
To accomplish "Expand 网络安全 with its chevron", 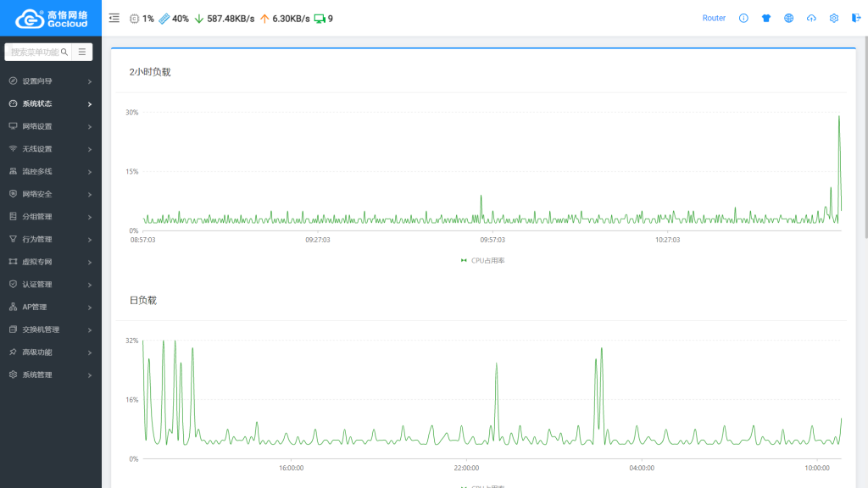I will [90, 194].
